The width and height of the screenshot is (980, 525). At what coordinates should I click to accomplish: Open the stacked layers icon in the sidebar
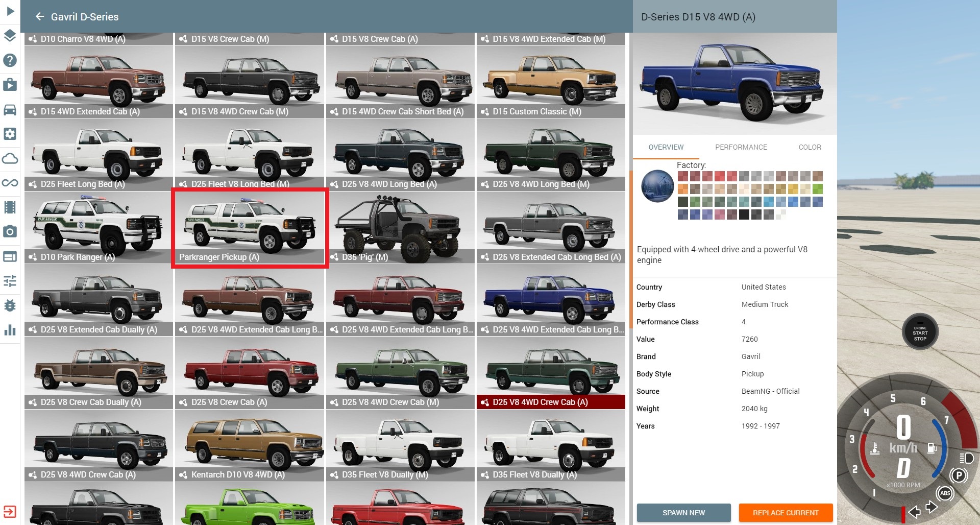click(x=10, y=36)
